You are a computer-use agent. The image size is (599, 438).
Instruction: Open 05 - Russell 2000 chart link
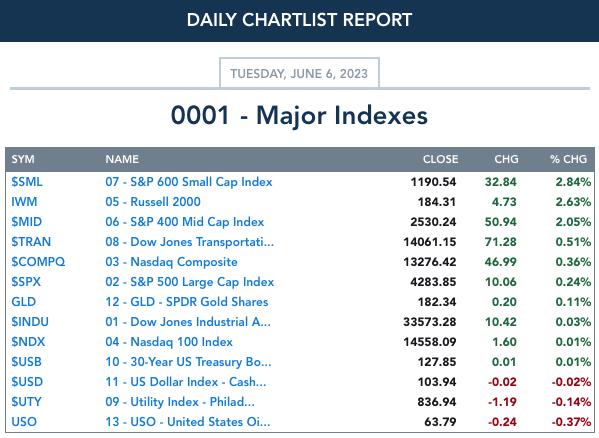(x=153, y=202)
